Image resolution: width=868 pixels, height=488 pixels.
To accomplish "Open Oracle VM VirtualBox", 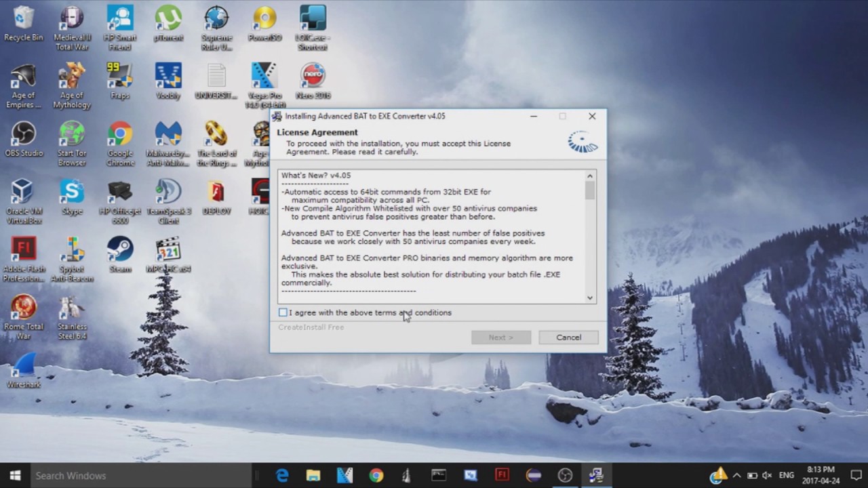I will [24, 191].
